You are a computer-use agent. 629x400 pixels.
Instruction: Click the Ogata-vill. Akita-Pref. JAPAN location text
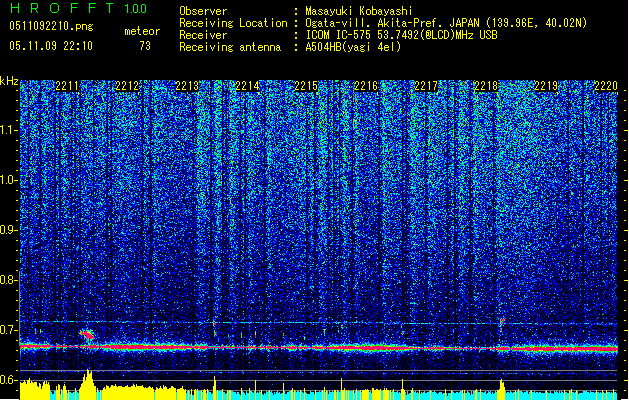click(x=446, y=23)
